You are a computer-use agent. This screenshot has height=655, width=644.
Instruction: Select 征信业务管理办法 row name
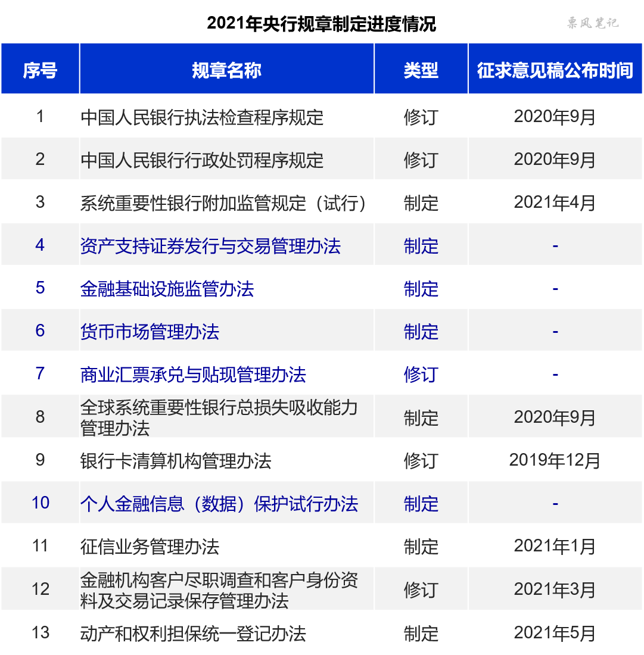click(x=150, y=547)
